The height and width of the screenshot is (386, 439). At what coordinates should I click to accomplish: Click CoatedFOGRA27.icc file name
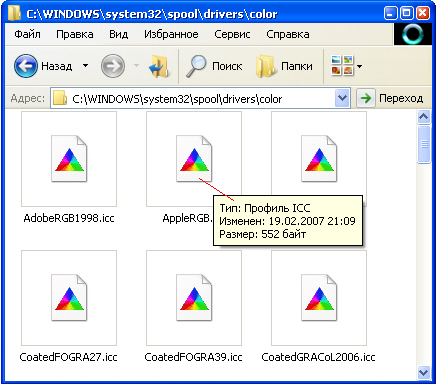69,357
